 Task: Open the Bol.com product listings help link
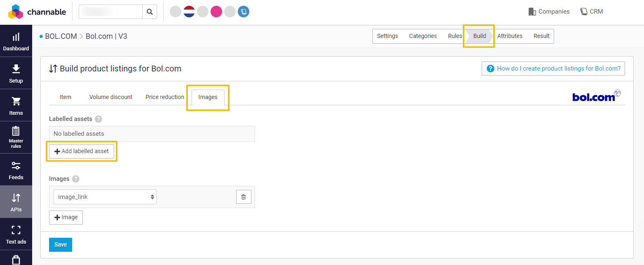[553, 69]
